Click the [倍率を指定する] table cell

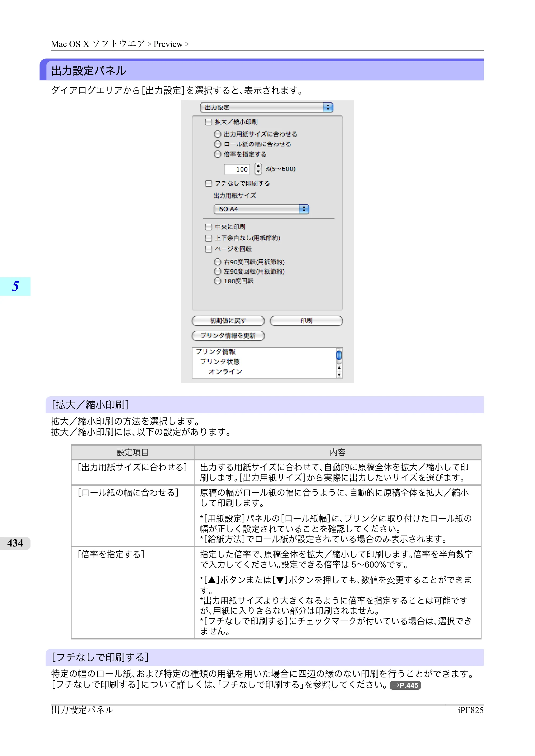(133, 593)
